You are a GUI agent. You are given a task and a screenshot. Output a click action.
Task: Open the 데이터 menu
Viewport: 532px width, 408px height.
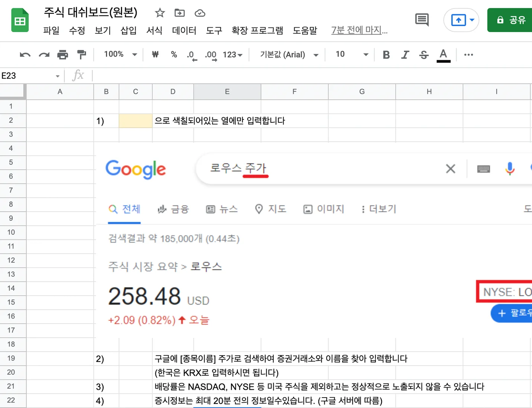click(x=184, y=30)
